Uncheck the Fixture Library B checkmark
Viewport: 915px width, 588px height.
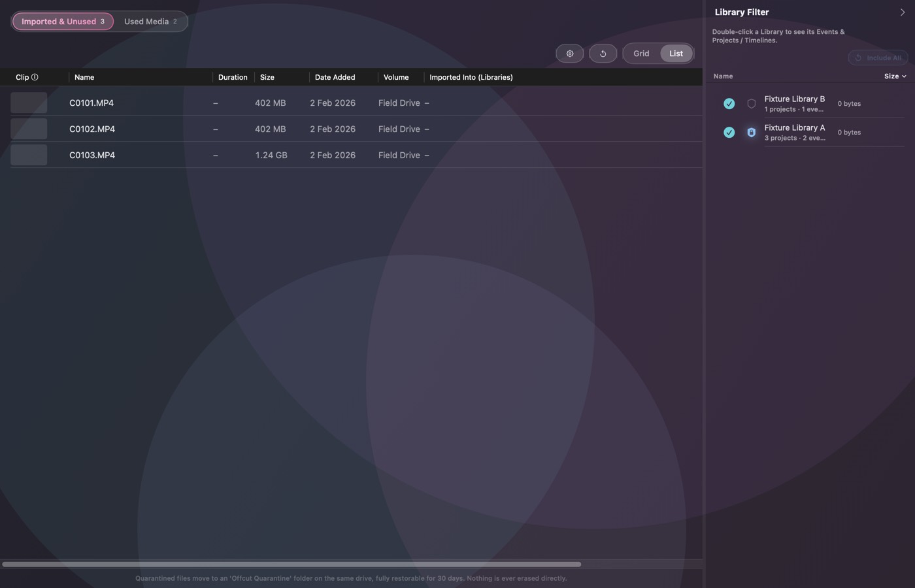(729, 104)
